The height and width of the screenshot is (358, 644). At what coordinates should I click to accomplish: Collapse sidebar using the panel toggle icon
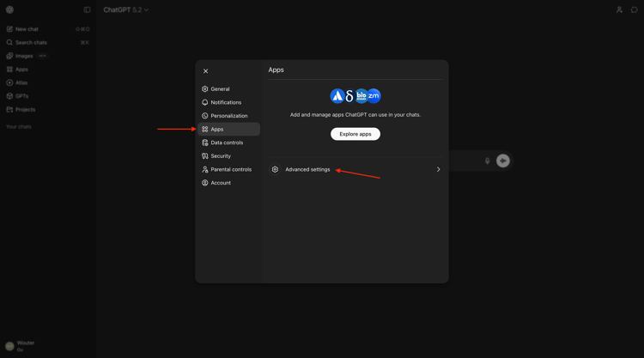[x=87, y=9]
